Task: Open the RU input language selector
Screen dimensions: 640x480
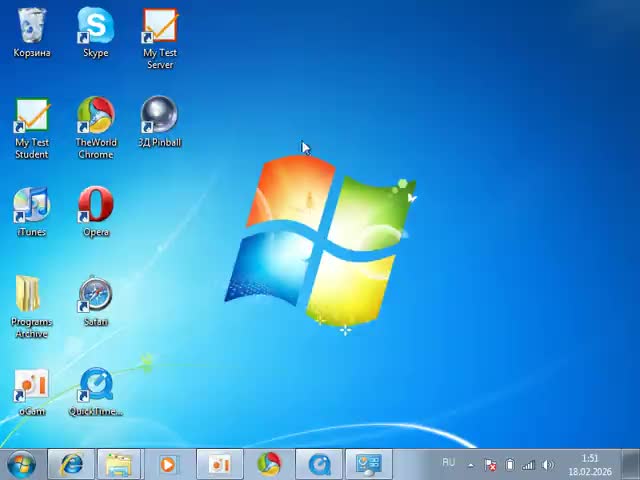Action: coord(448,462)
